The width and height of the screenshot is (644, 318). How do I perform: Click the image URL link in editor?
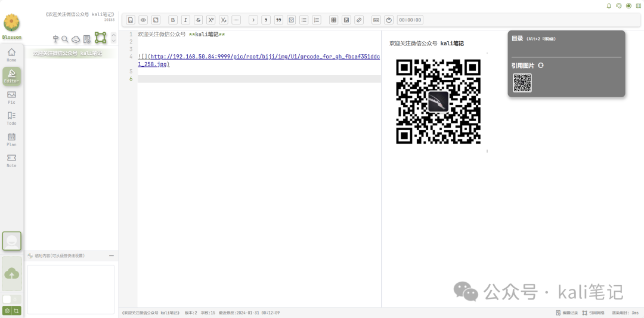259,60
